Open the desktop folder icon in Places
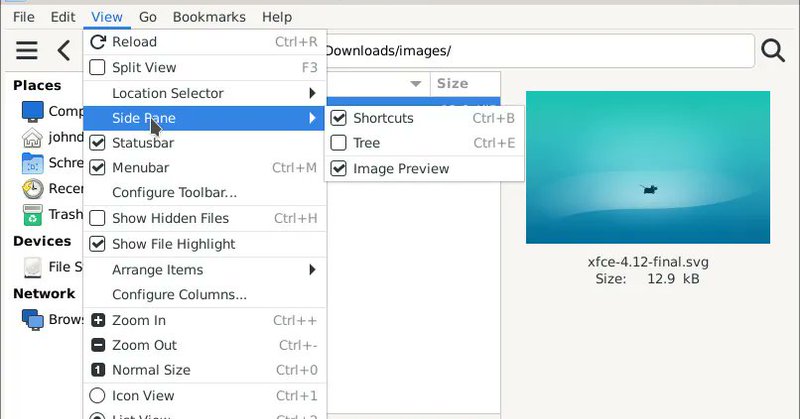800x419 pixels. point(33,163)
